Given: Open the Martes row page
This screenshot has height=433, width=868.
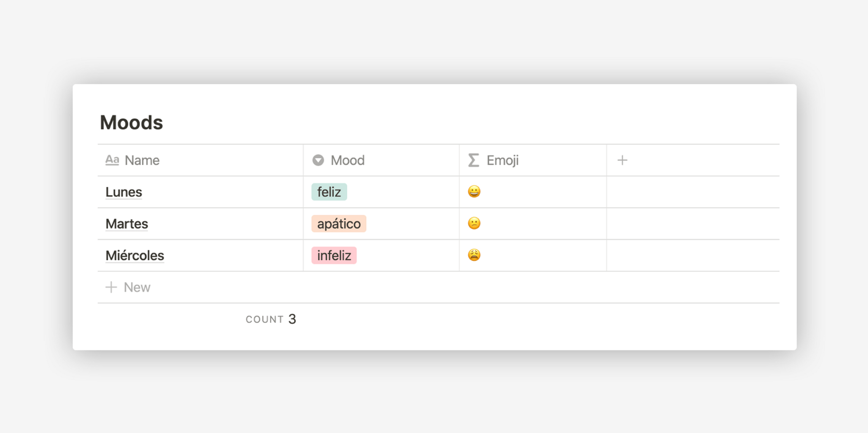Looking at the screenshot, I should tap(126, 223).
